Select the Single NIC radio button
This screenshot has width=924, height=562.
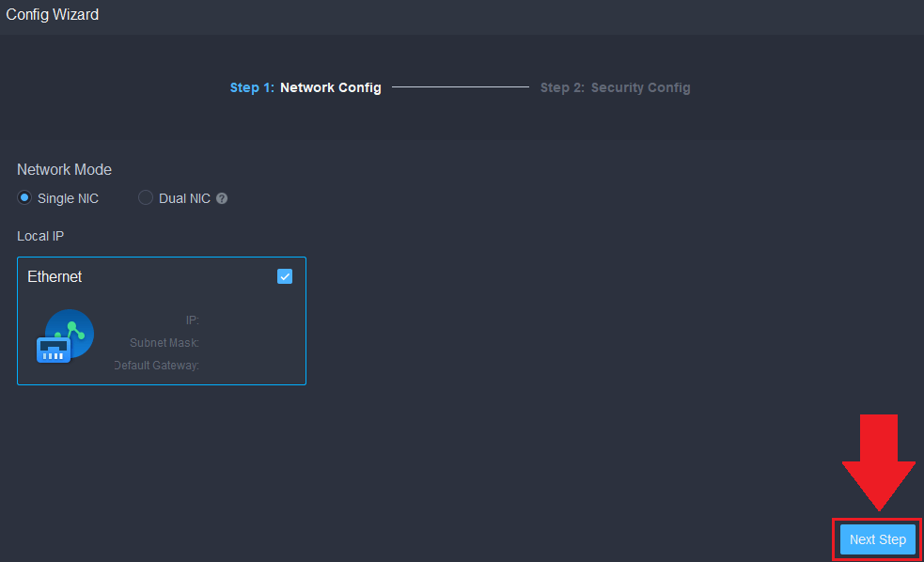(x=24, y=198)
